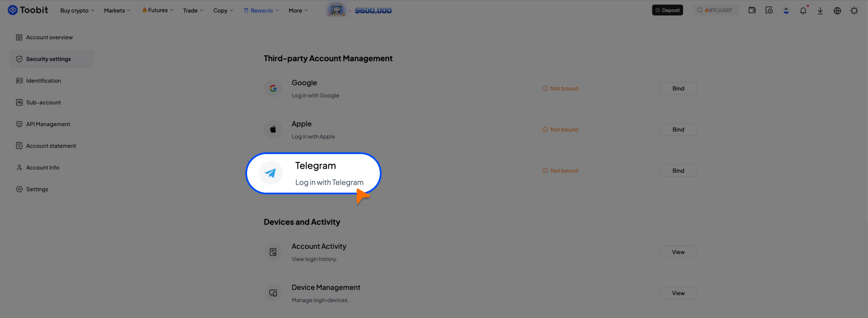The image size is (868, 318).
Task: Click the Apple logo icon
Action: tap(273, 129)
